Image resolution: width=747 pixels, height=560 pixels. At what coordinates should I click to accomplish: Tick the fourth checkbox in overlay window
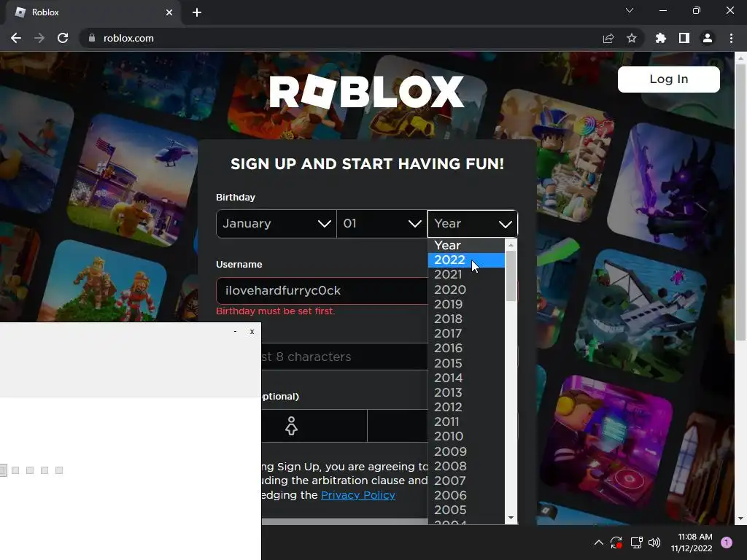[44, 470]
